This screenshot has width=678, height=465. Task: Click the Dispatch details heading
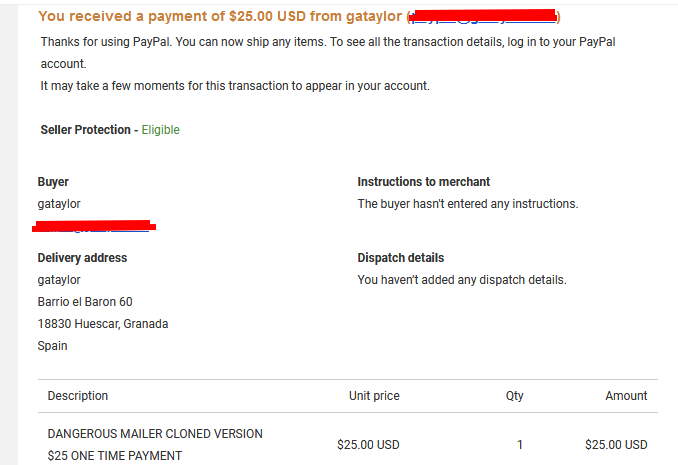pos(401,258)
